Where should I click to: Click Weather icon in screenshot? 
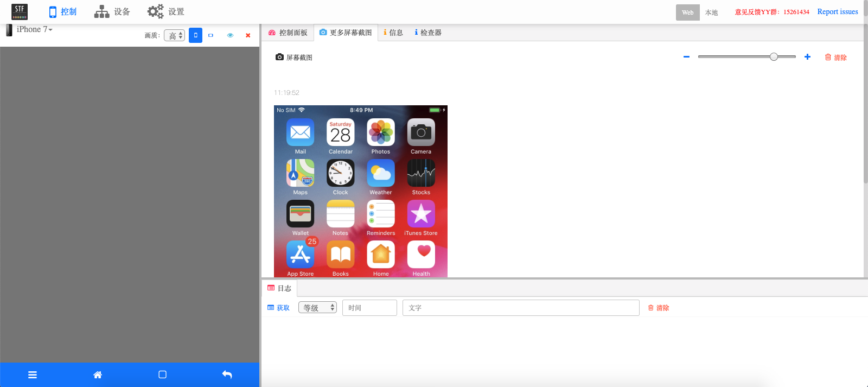click(x=381, y=173)
